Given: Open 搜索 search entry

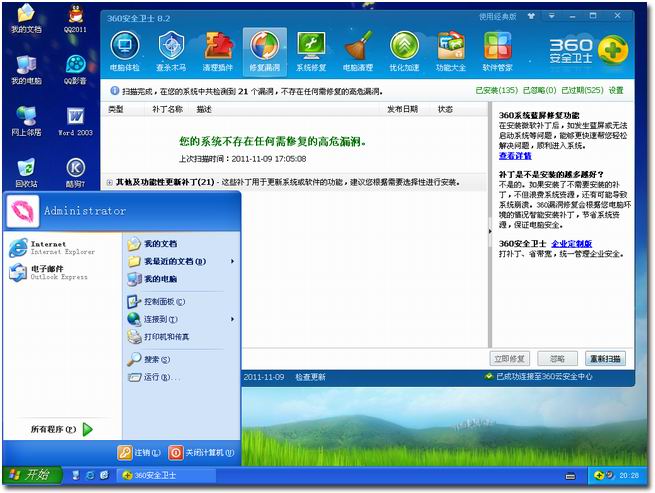Looking at the screenshot, I should click(x=149, y=359).
